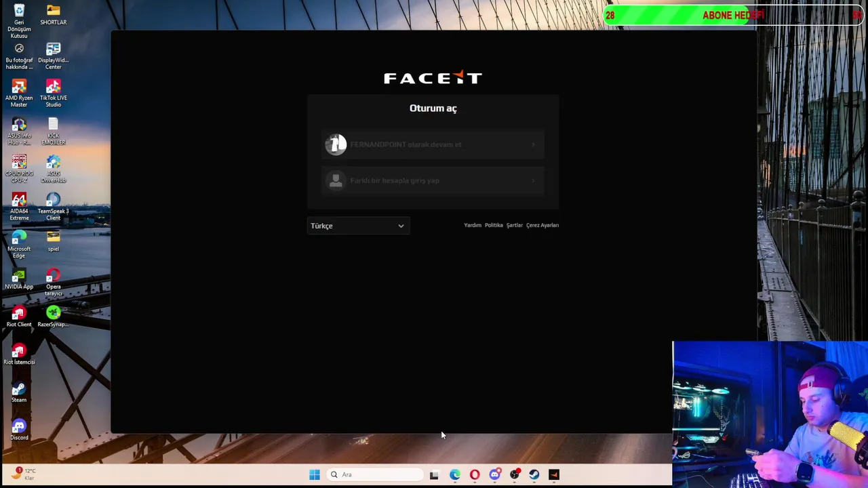Open the SHORTLAR folder on desktop
868x488 pixels.
pyautogui.click(x=53, y=15)
